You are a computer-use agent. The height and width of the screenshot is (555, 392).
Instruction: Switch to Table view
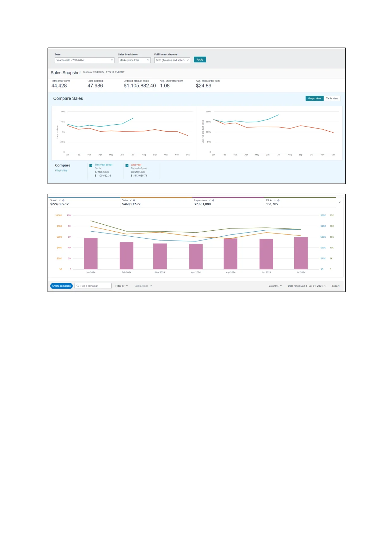pyautogui.click(x=332, y=98)
